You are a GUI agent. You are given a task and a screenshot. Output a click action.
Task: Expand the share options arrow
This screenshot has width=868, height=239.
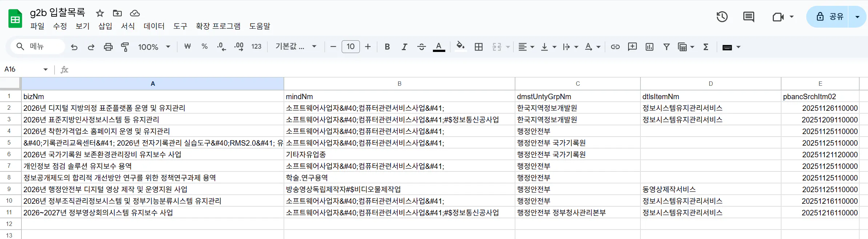coord(857,17)
